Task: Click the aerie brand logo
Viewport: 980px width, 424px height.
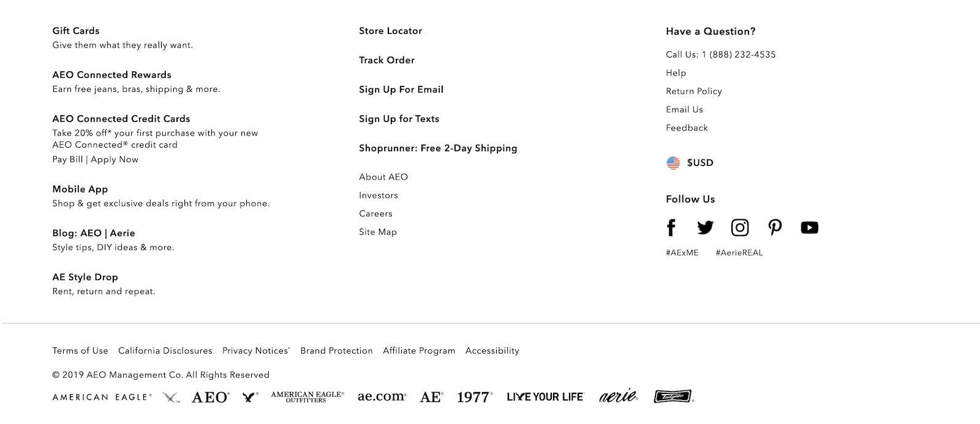Action: (619, 396)
